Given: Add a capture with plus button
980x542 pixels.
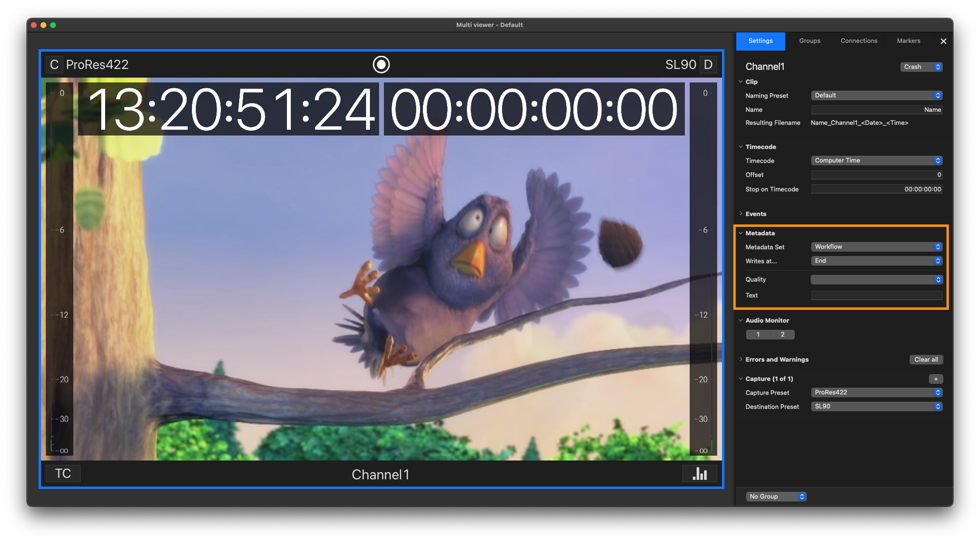Looking at the screenshot, I should pos(936,379).
